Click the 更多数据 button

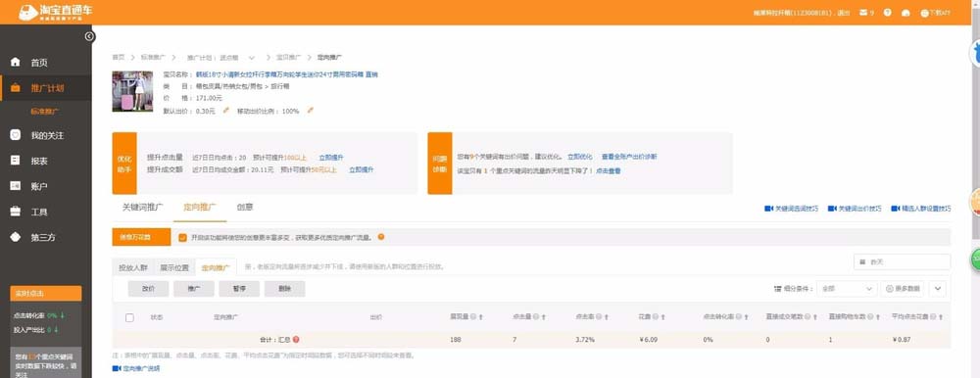coord(903,289)
